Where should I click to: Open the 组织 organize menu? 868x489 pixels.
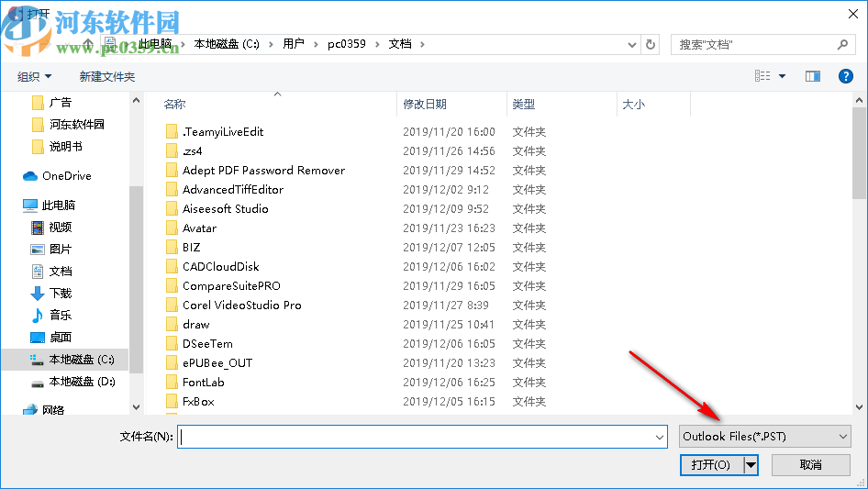point(34,76)
